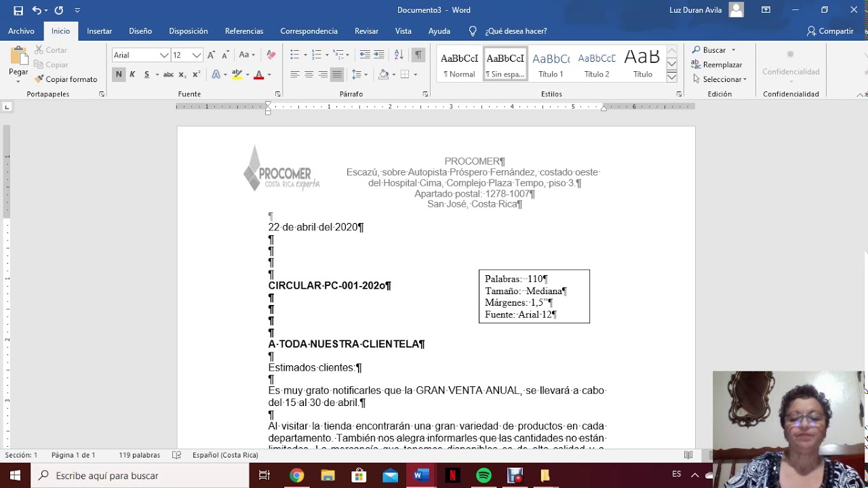Click the Windows taskbar search box

click(140, 476)
